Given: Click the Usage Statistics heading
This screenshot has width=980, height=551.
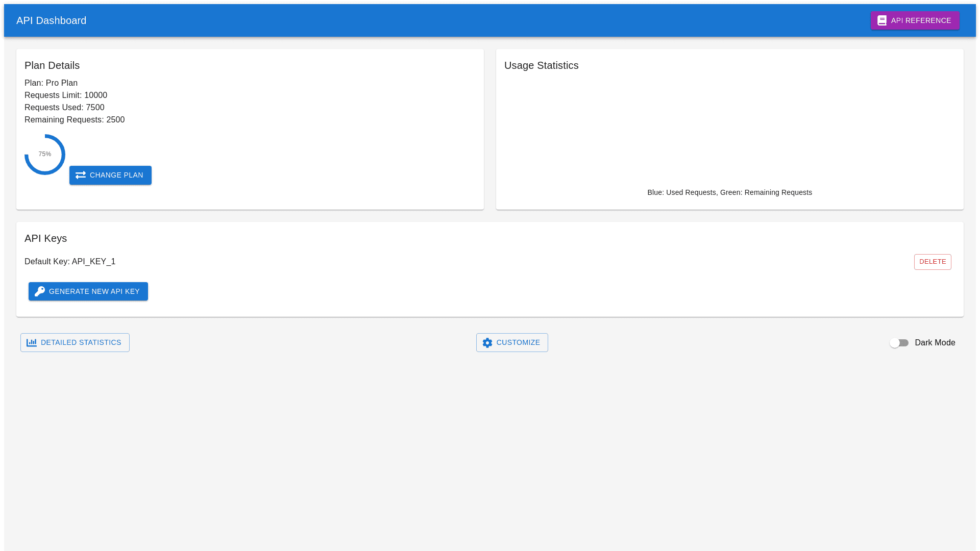Looking at the screenshot, I should pos(541,65).
